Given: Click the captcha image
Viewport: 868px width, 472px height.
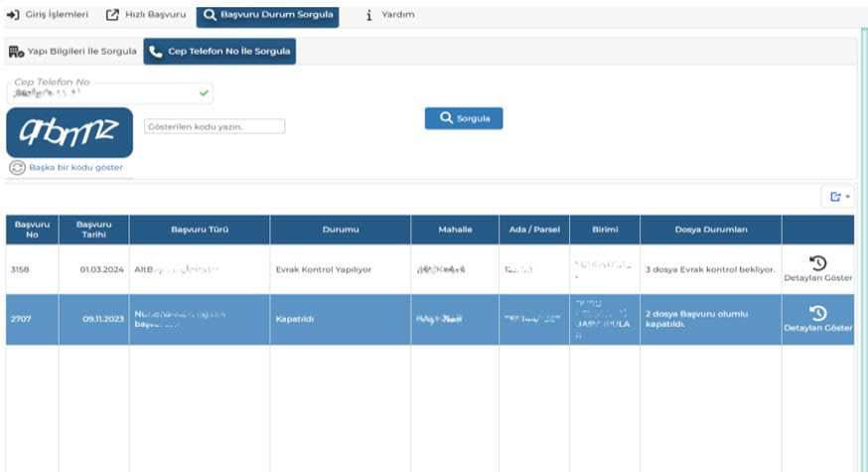Looking at the screenshot, I should pyautogui.click(x=70, y=131).
